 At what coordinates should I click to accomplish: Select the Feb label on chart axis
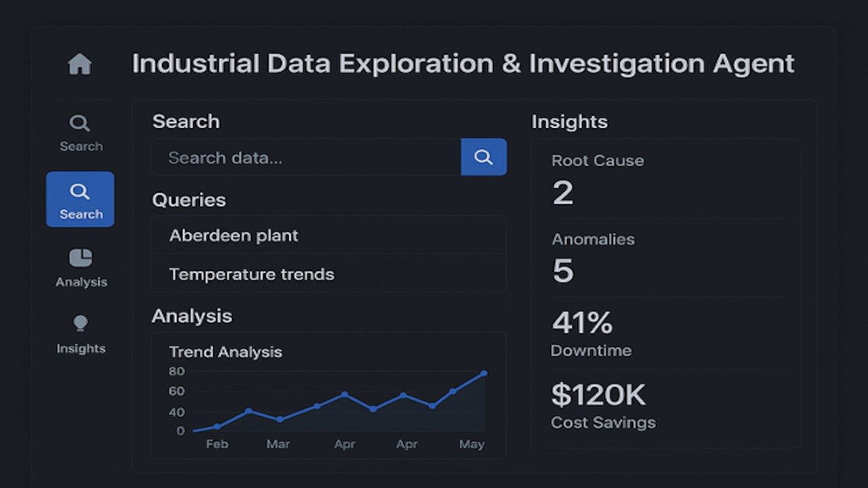click(x=217, y=444)
